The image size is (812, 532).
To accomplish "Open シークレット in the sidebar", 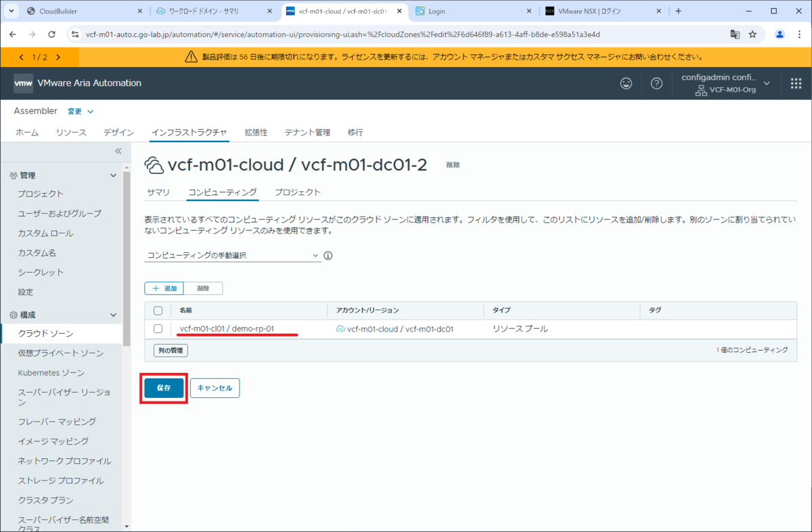I will click(41, 273).
